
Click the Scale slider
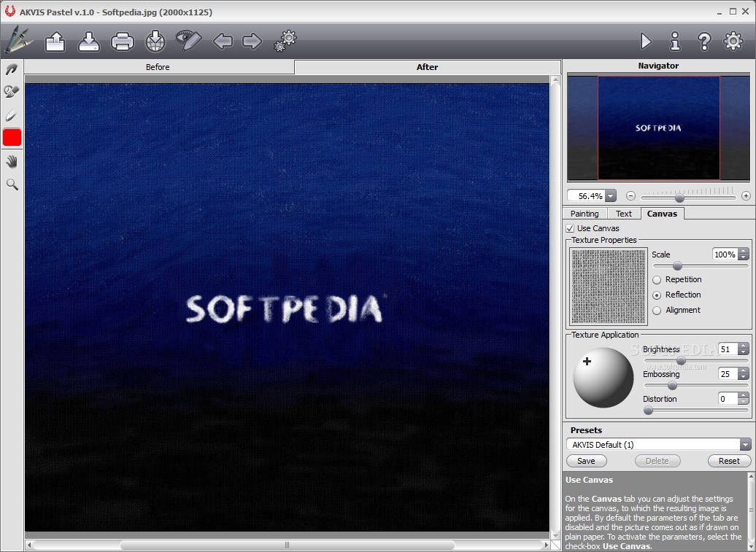[700, 266]
